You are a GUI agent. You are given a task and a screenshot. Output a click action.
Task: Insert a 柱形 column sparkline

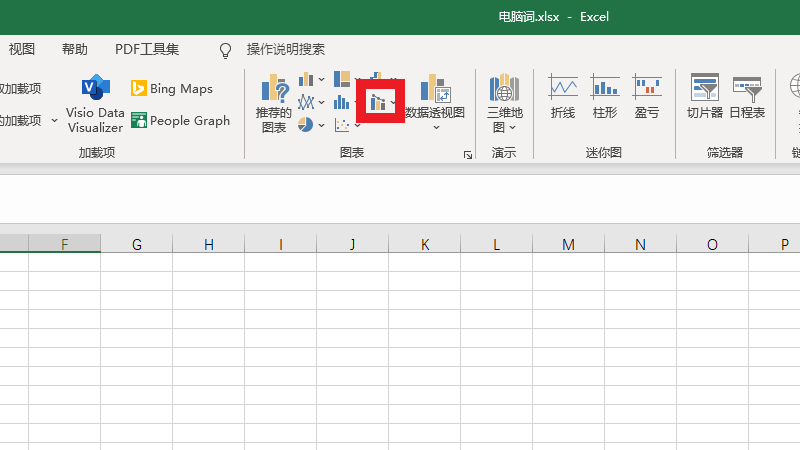[x=605, y=97]
